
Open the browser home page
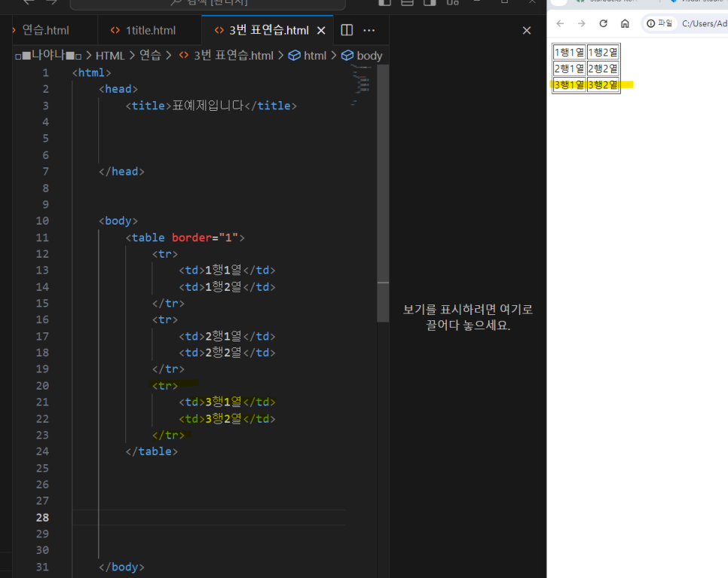click(625, 23)
